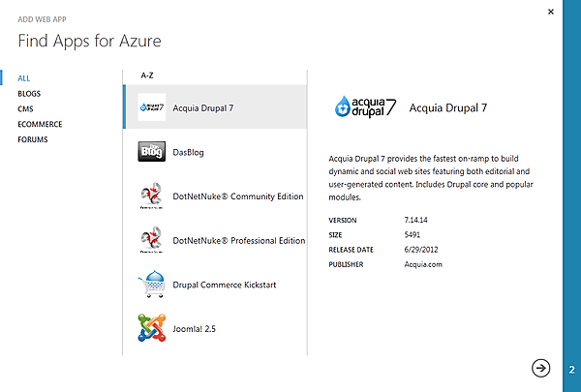Click the A-Z sort header
Viewport: 581px width, 392px height.
click(x=148, y=74)
